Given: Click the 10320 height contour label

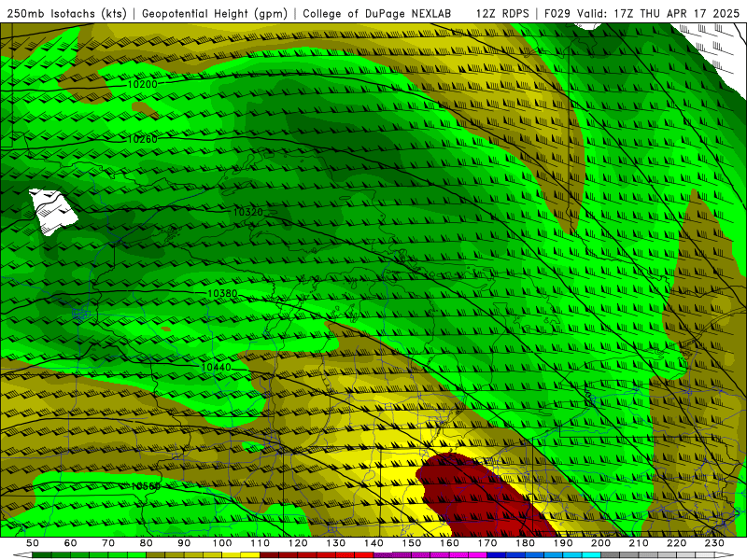Looking at the screenshot, I should coord(247,212).
